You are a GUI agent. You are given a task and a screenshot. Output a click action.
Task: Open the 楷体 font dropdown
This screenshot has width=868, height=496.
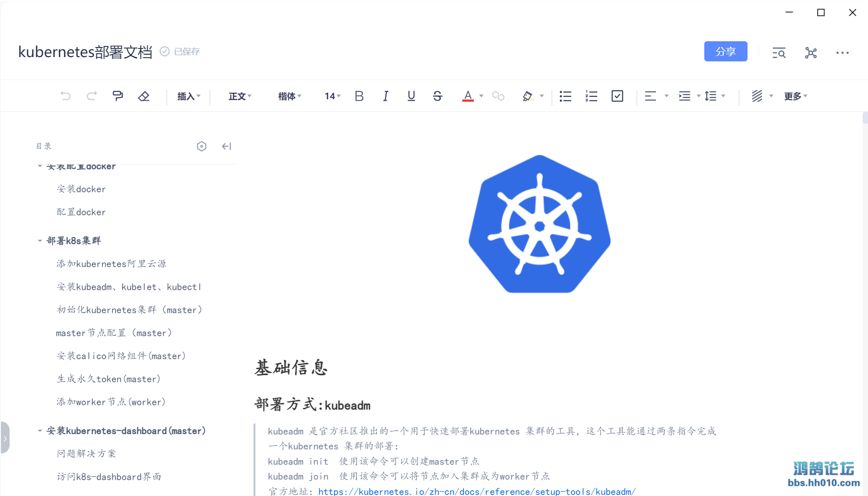(x=289, y=96)
